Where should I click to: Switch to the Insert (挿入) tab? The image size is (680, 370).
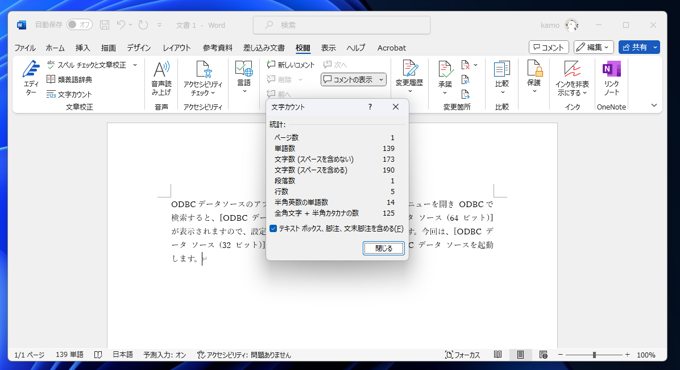[x=82, y=48]
